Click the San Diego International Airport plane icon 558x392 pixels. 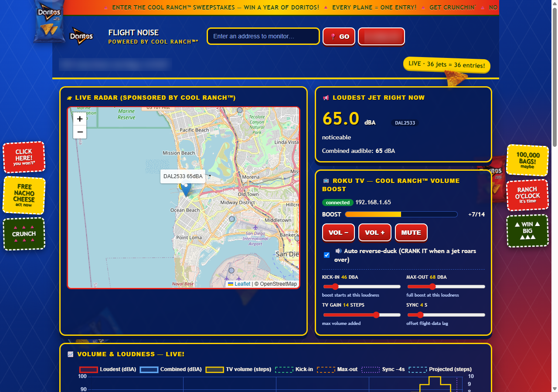pyautogui.click(x=255, y=227)
